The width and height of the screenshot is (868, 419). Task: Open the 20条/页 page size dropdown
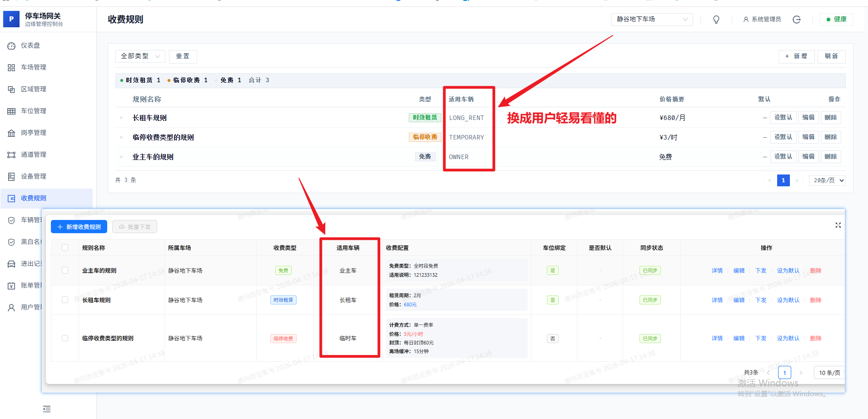click(x=828, y=180)
